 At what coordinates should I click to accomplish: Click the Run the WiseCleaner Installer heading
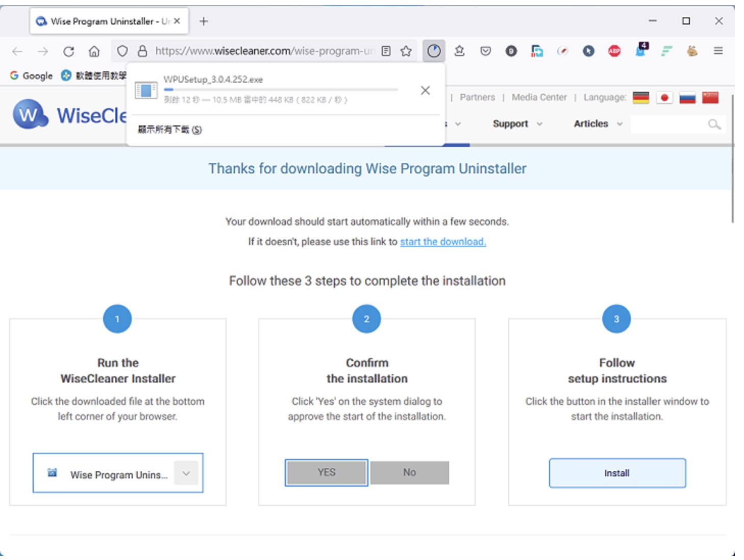pyautogui.click(x=118, y=371)
